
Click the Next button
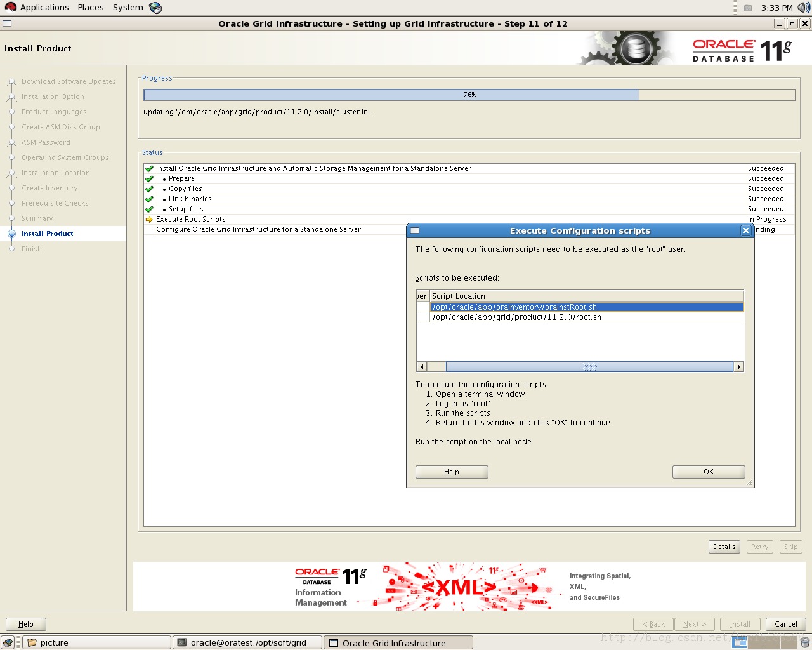click(x=695, y=624)
